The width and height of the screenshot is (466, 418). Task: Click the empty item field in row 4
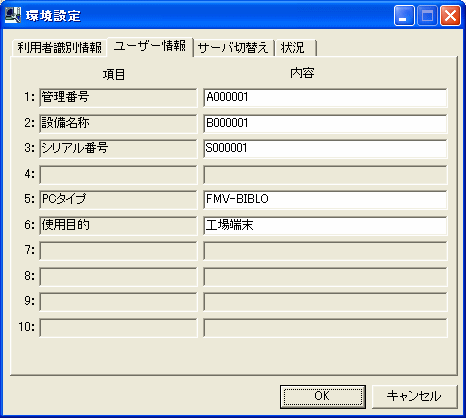tap(118, 175)
